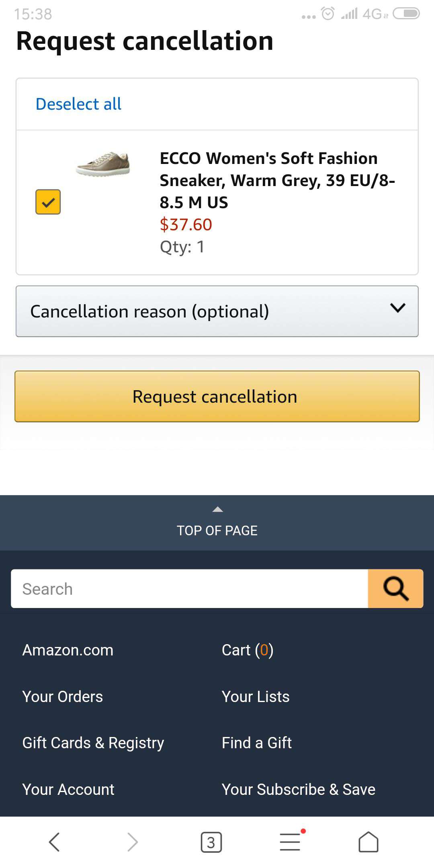The height and width of the screenshot is (868, 434).
Task: Tap the up arrow above Top of Page
Action: [217, 510]
